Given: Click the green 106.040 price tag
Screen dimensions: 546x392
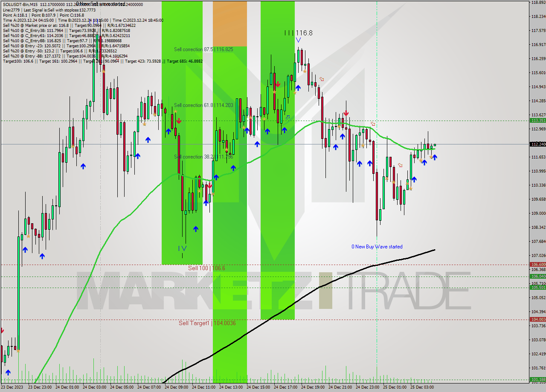Looking at the screenshot, I should pos(537,276).
